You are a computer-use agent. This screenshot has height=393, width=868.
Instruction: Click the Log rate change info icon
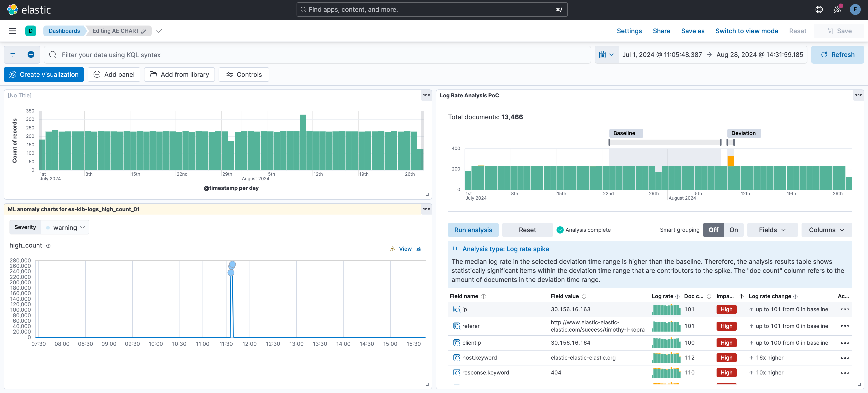coord(796,297)
